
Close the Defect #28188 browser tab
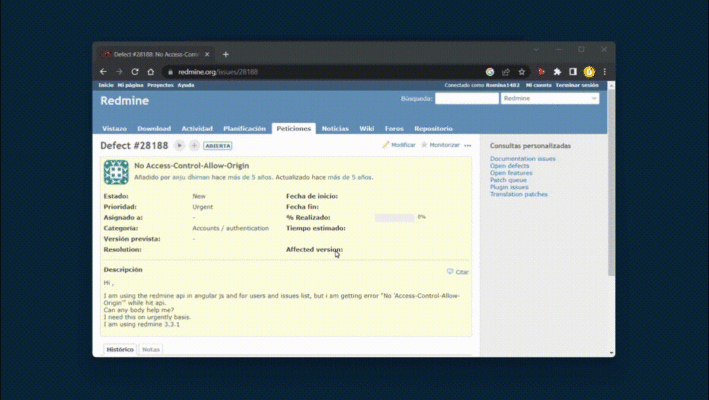click(207, 54)
